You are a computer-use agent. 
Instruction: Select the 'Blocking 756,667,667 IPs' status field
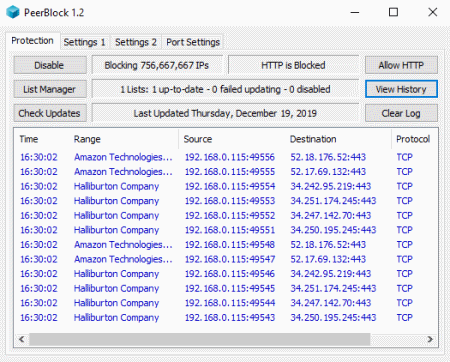pyautogui.click(x=157, y=65)
